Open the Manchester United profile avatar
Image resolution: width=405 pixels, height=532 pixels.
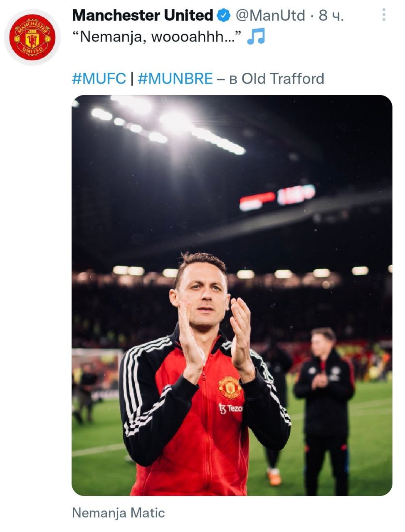click(32, 37)
